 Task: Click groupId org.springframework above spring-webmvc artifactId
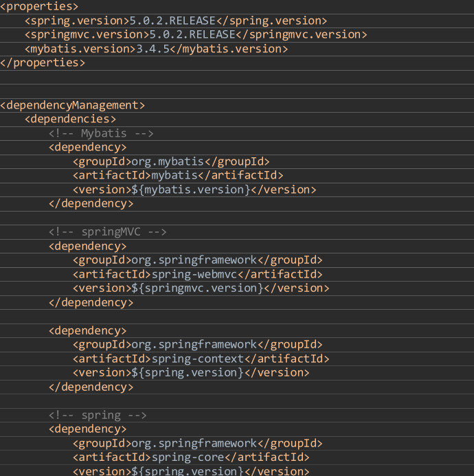pyautogui.click(x=197, y=260)
